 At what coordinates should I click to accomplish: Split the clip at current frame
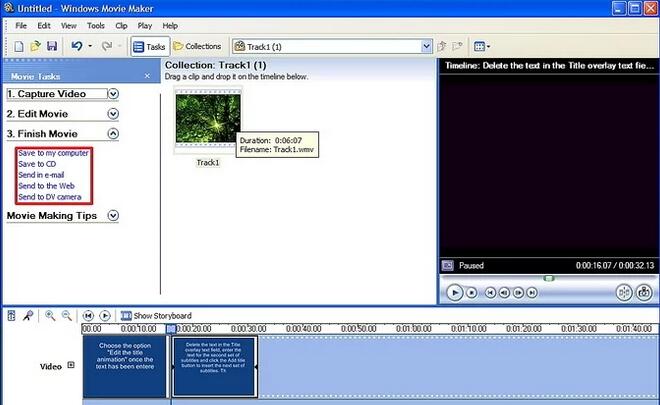click(624, 292)
